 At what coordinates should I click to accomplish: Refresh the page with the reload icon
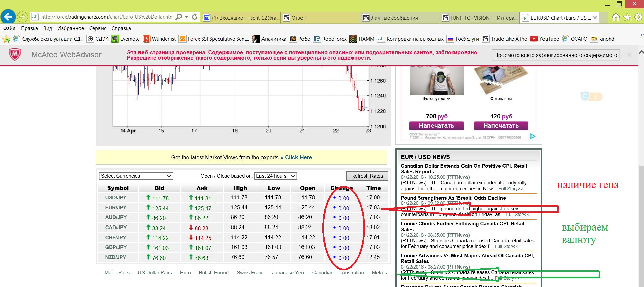195,17
